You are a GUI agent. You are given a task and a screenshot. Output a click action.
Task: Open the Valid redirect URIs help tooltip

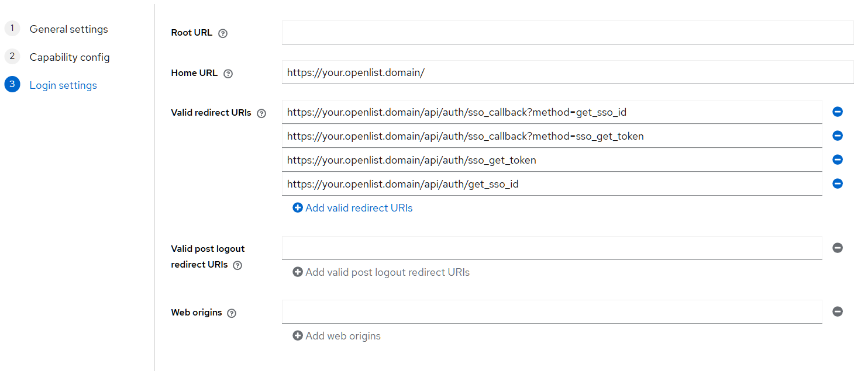pos(261,113)
